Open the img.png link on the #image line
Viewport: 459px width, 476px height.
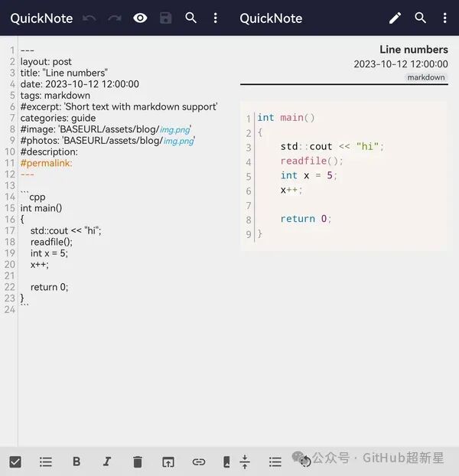pos(174,129)
